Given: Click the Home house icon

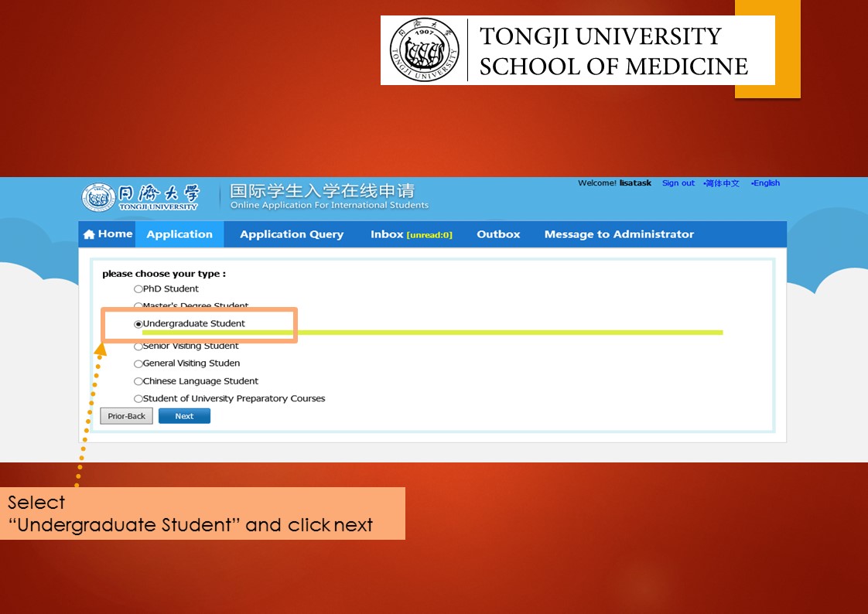Looking at the screenshot, I should [88, 234].
